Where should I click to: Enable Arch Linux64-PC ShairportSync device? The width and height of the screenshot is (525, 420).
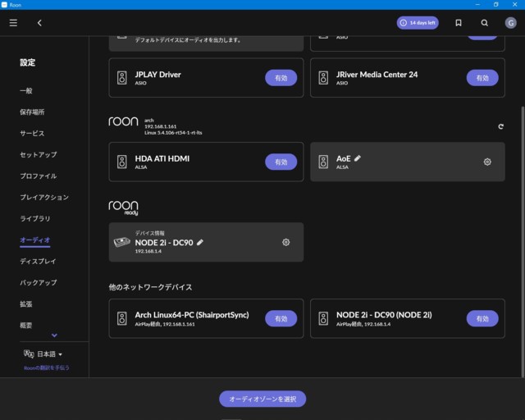[281, 318]
